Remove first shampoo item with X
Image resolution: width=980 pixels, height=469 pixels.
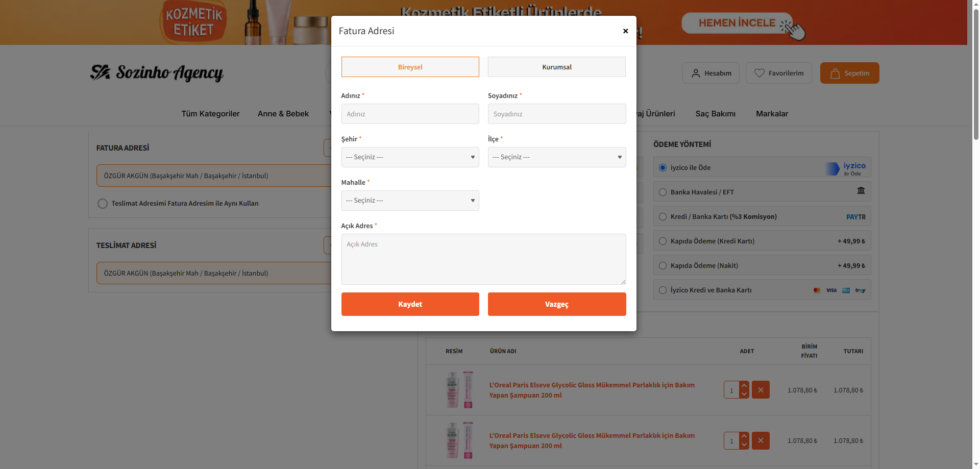coord(761,390)
